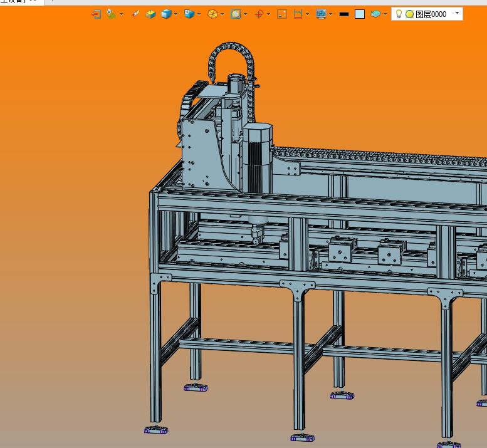The width and height of the screenshot is (487, 448).
Task: Expand the layer stack icon's dropdown arrow
Action: 385,14
